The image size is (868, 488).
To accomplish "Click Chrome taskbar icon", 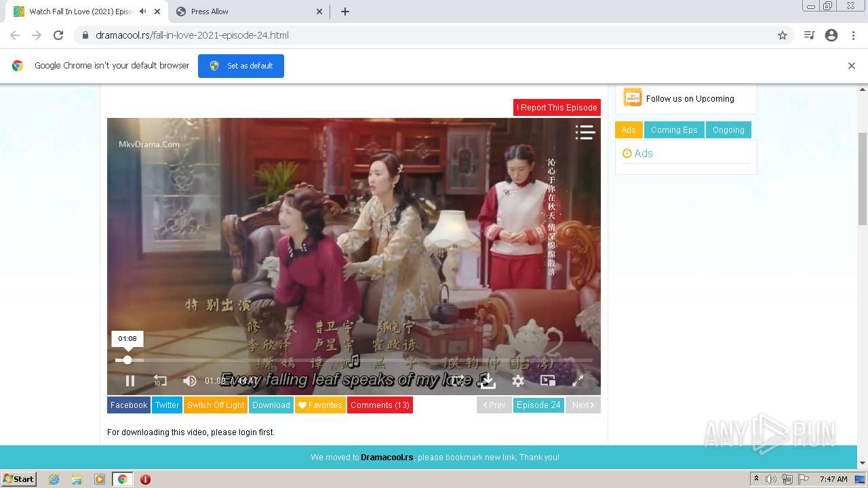I will (x=122, y=479).
